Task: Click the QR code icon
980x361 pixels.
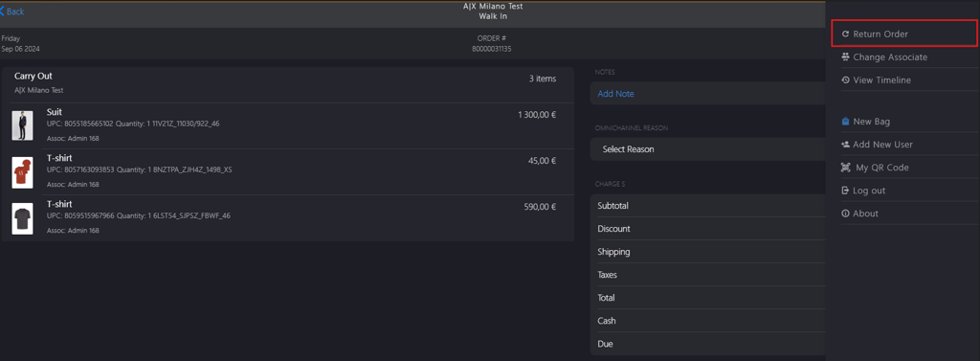Action: (x=846, y=168)
